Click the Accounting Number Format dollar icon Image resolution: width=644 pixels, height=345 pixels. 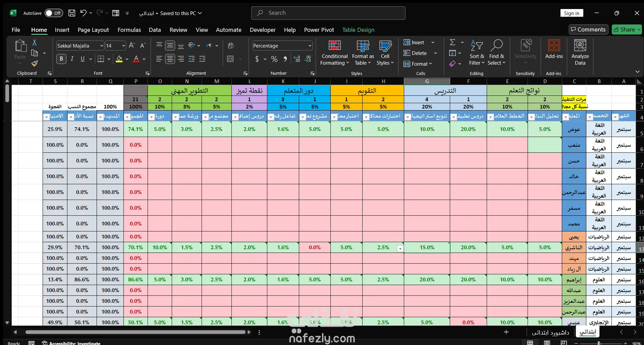(257, 59)
